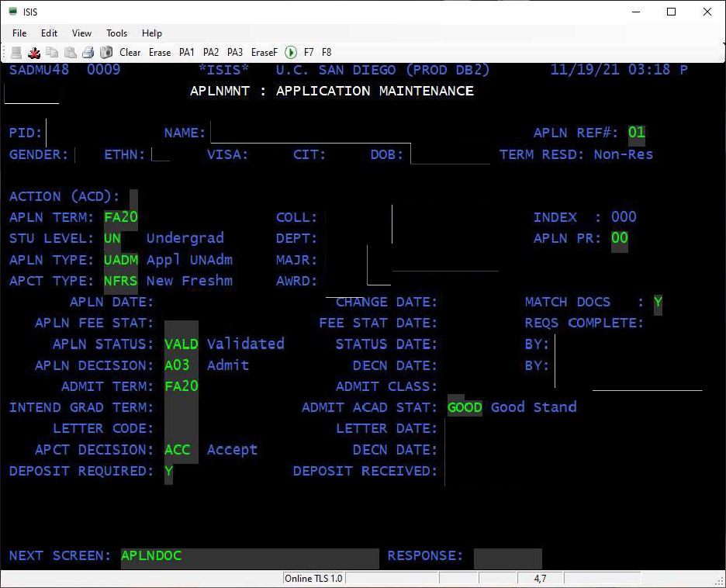The width and height of the screenshot is (726, 588).
Task: Click the 'REQS COMPLETE:' label
Action: pyautogui.click(x=584, y=323)
